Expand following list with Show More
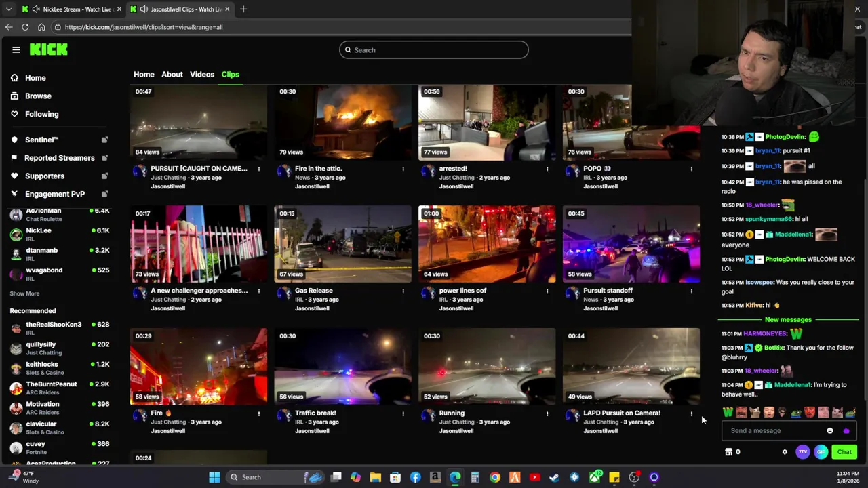868x488 pixels. click(x=24, y=293)
